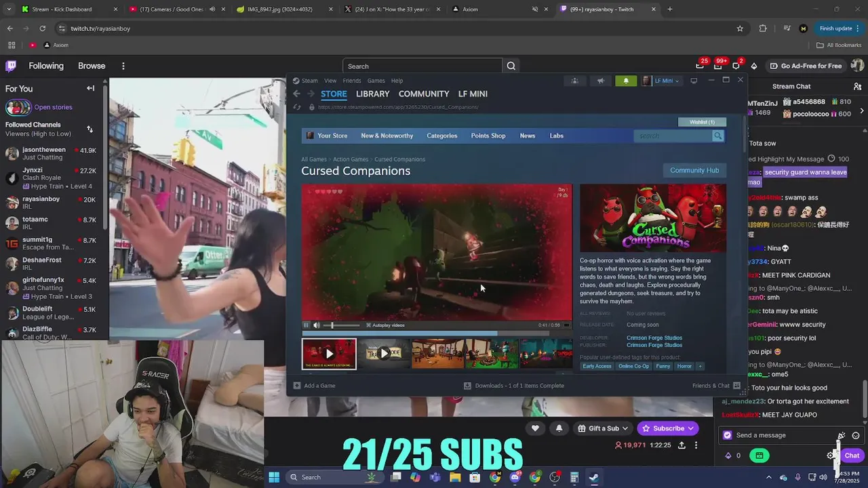Open Gift a Sub dropdown
The height and width of the screenshot is (488, 868).
pos(603,428)
